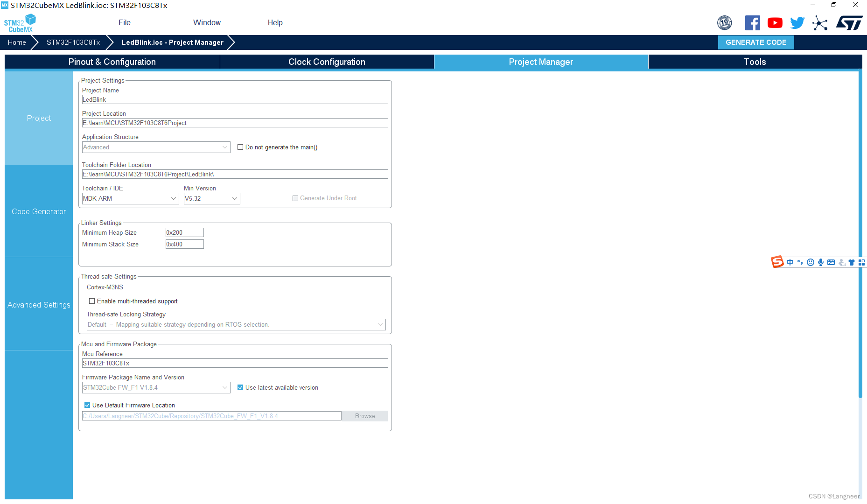
Task: Open the emoji smiley panel in Sogou bar
Action: (810, 262)
